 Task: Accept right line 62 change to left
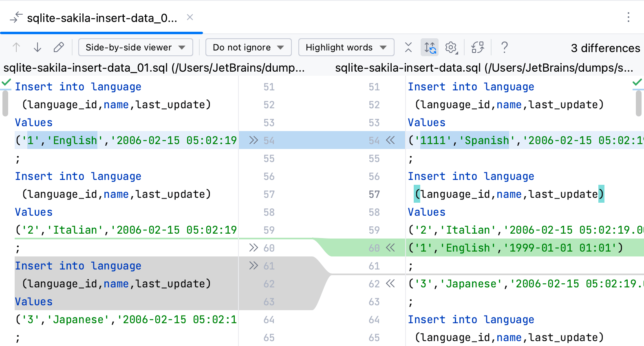[x=390, y=284]
